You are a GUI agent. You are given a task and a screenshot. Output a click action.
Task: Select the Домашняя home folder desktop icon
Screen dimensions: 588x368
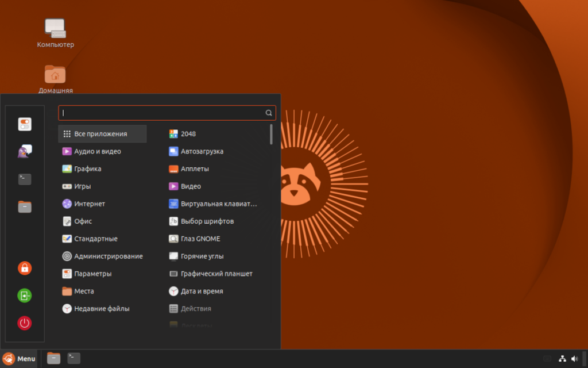pos(56,79)
